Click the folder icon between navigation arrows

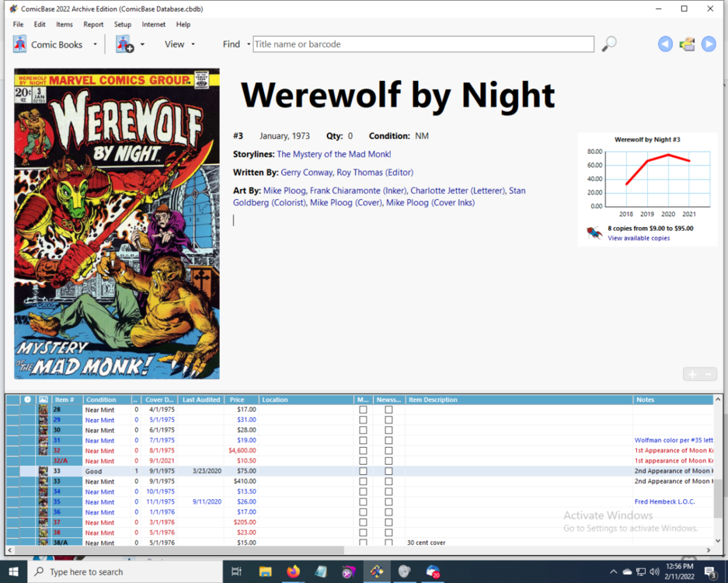687,44
